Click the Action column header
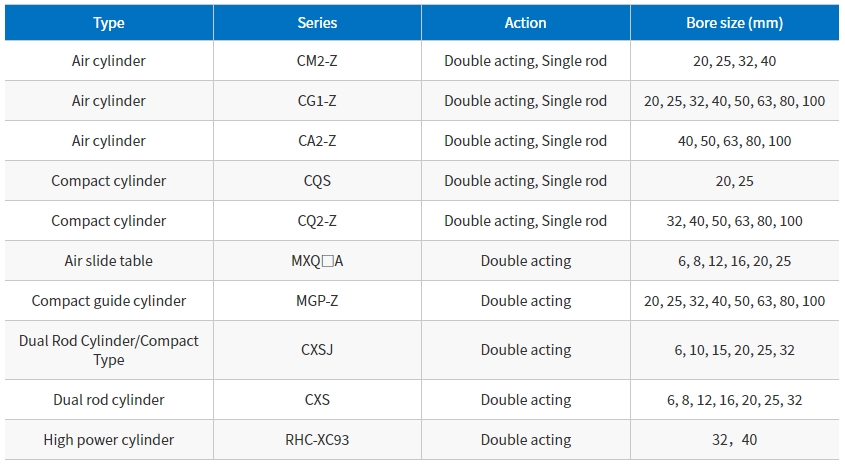Image resolution: width=845 pixels, height=470 pixels. pyautogui.click(x=525, y=23)
